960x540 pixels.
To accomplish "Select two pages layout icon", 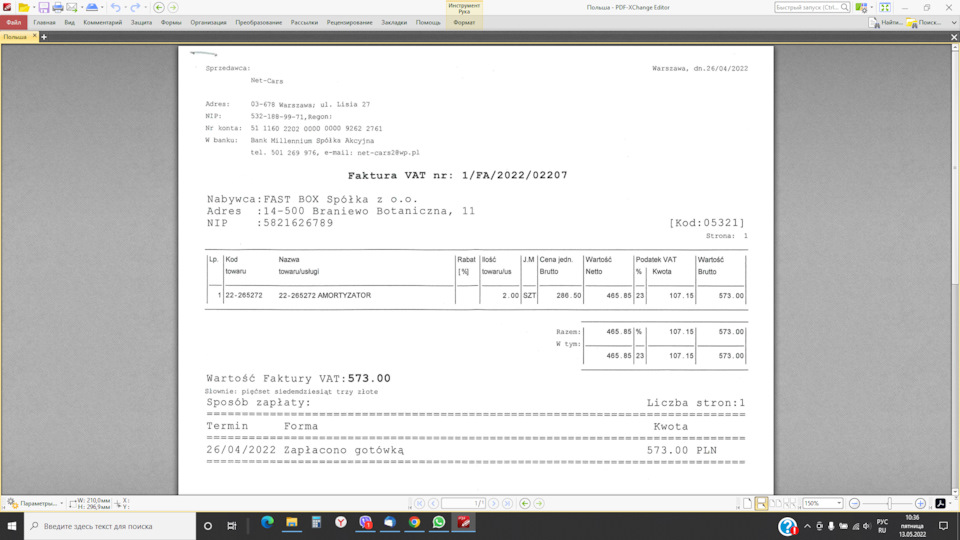I will pos(776,503).
